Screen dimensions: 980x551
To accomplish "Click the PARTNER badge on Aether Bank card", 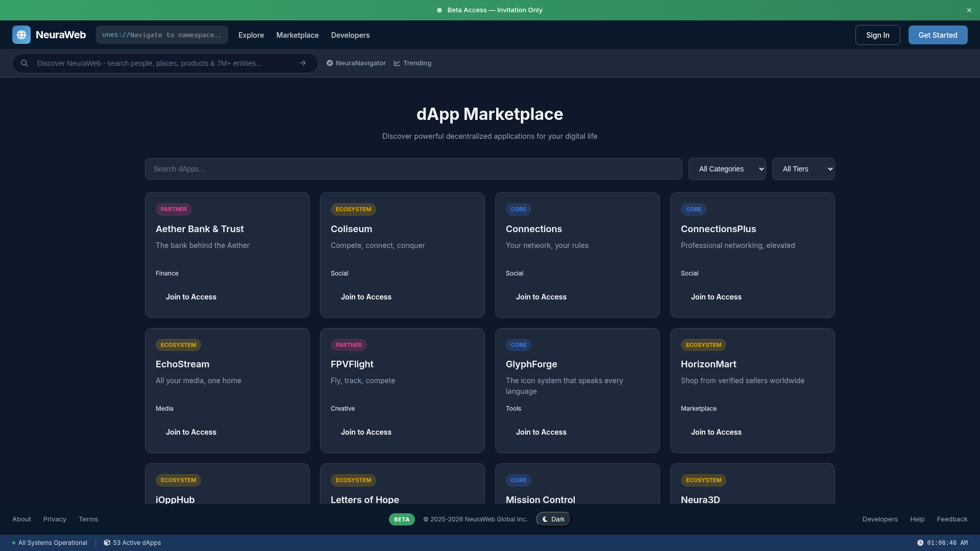I will coord(174,209).
